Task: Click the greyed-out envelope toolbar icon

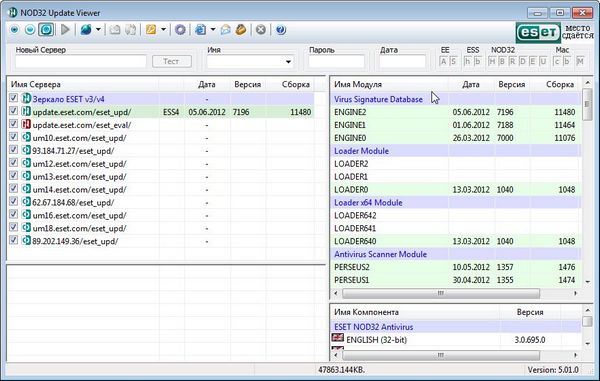Action: pyautogui.click(x=115, y=29)
